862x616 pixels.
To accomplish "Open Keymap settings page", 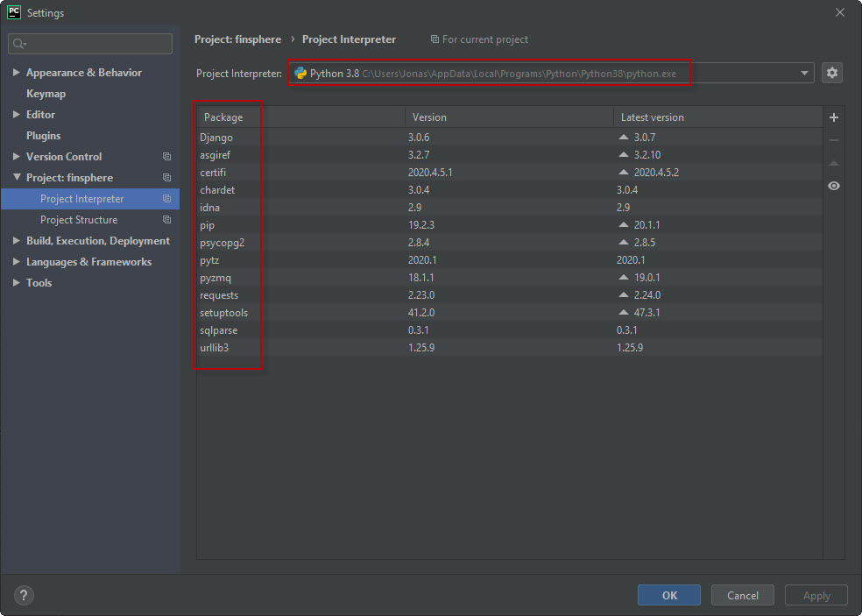I will pyautogui.click(x=46, y=94).
